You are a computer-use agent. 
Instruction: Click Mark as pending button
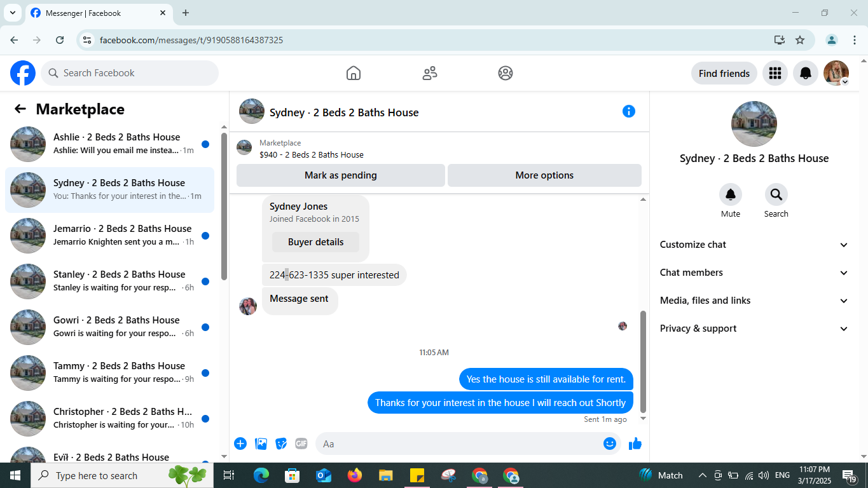341,175
